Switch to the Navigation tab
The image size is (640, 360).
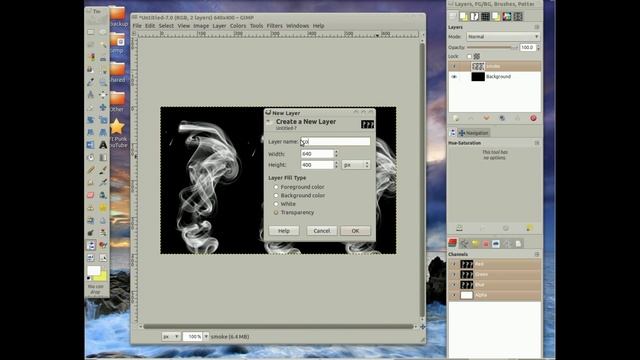473,133
